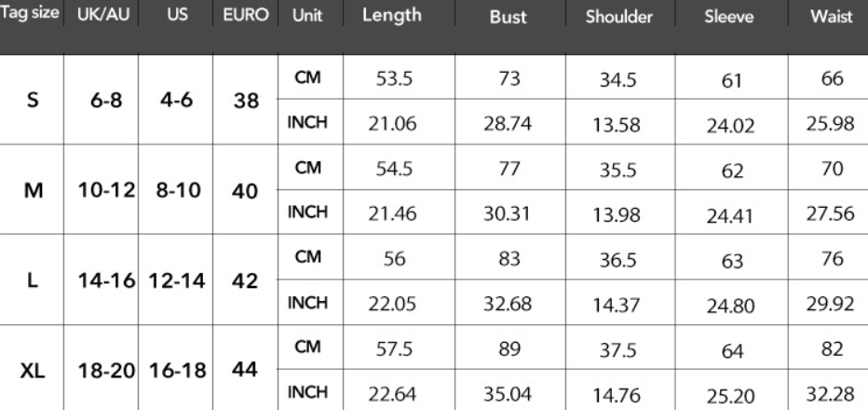Click UK/AU size 14-16 cell
Image resolution: width=868 pixels, height=410 pixels.
pos(101,280)
